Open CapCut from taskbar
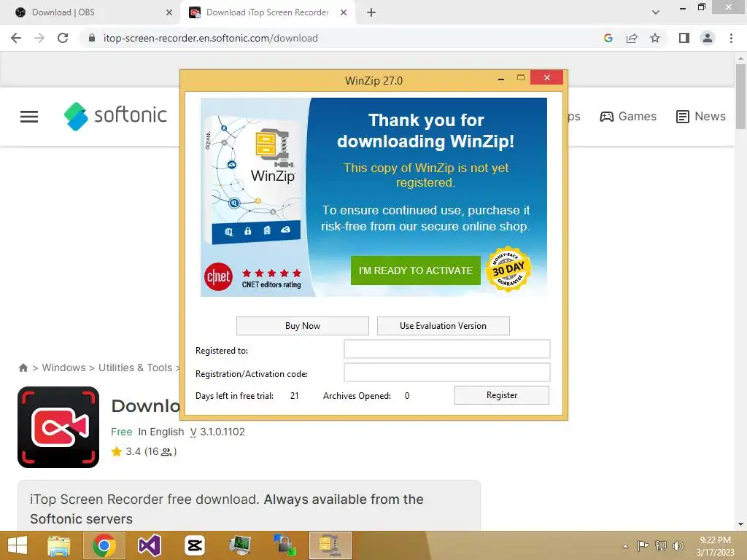 [x=194, y=545]
